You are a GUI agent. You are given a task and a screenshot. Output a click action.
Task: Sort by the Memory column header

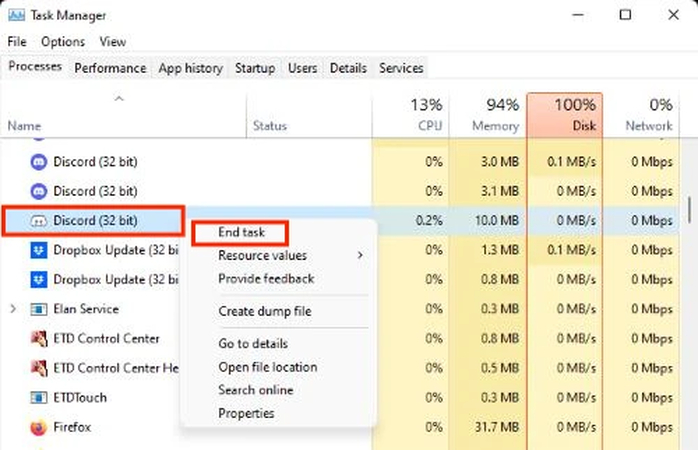point(488,115)
